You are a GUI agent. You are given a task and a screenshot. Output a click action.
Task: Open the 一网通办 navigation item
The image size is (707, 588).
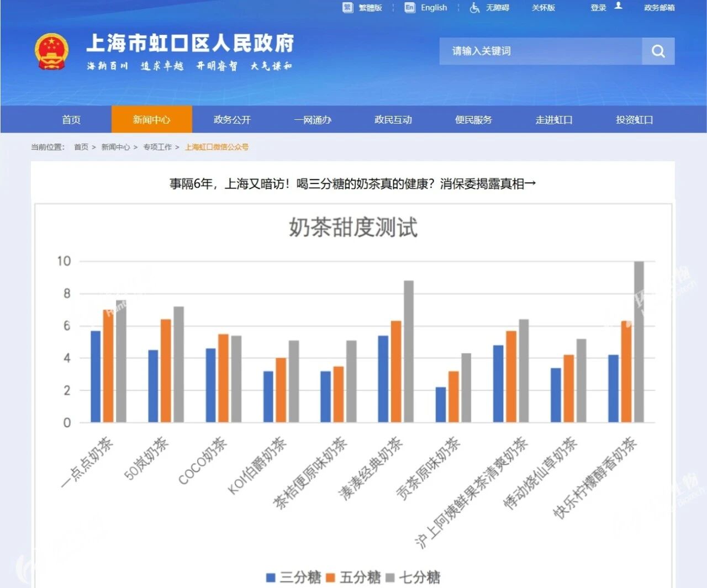(x=313, y=119)
